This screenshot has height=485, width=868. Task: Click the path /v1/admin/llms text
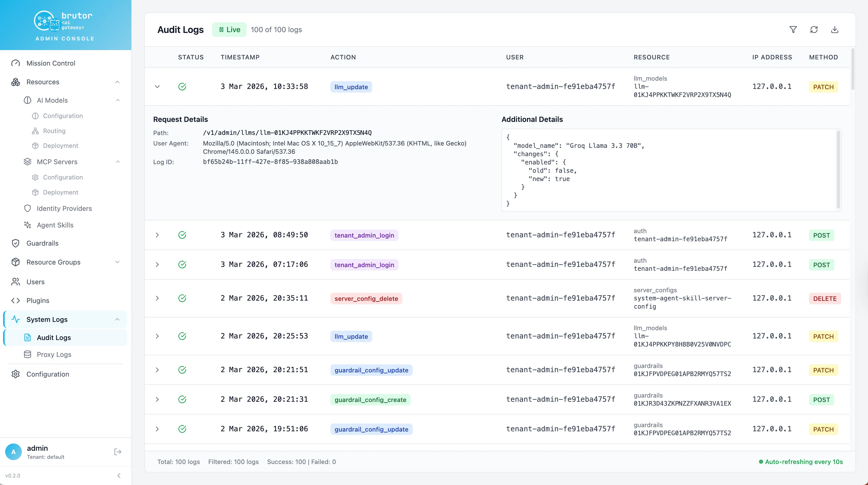click(x=287, y=133)
